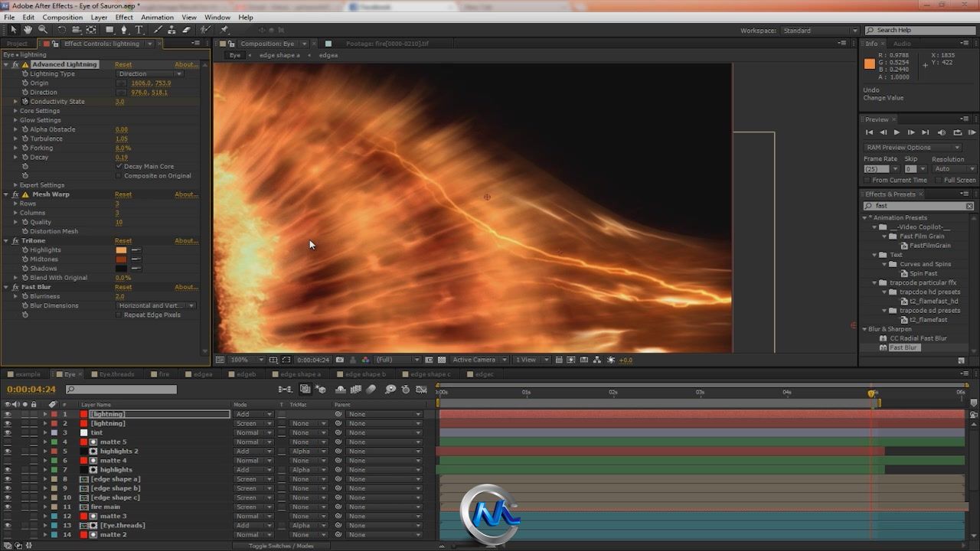Click Tritone Midtones color swatch
Image resolution: width=980 pixels, height=551 pixels.
pyautogui.click(x=121, y=259)
